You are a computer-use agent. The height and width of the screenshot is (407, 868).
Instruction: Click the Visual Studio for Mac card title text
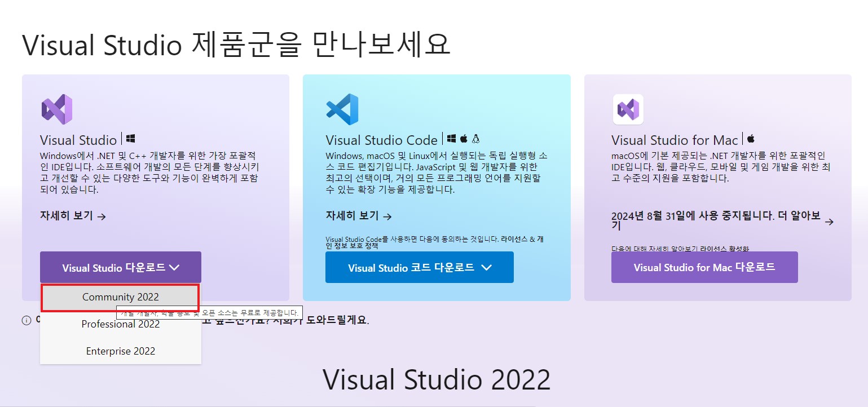[x=675, y=140]
